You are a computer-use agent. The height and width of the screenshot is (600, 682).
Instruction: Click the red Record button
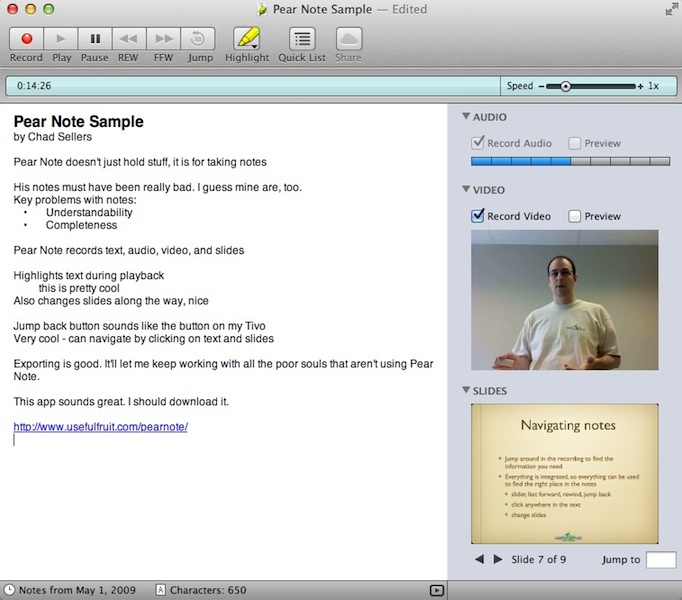point(26,39)
